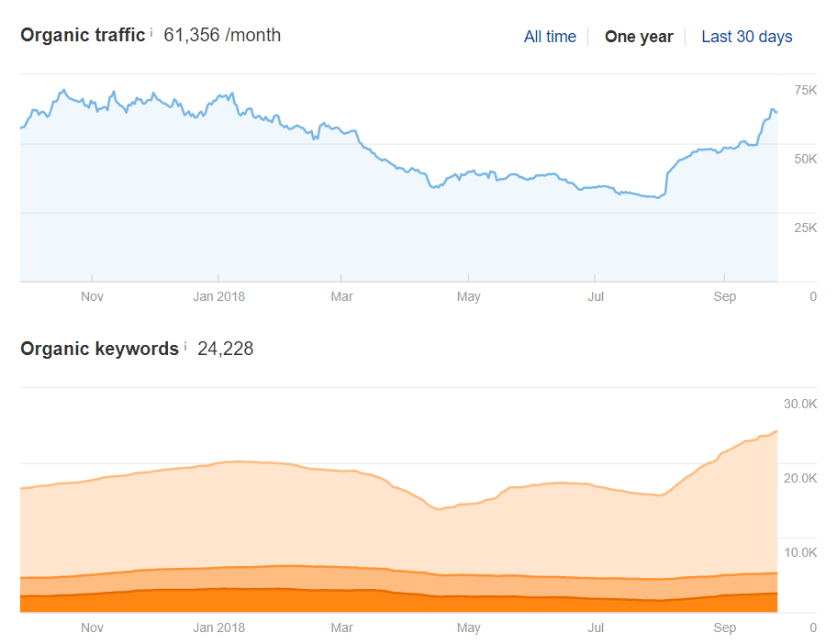Screen dimensions: 837x644
Task: Click the blue traffic line endpoint in late September
Action: pos(776,112)
